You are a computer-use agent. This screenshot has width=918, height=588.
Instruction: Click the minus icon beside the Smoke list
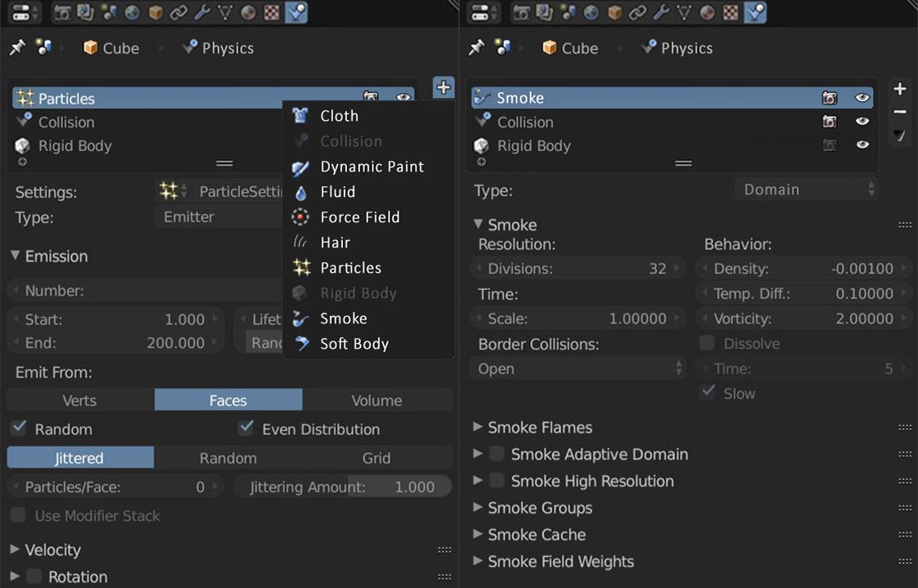click(x=900, y=111)
